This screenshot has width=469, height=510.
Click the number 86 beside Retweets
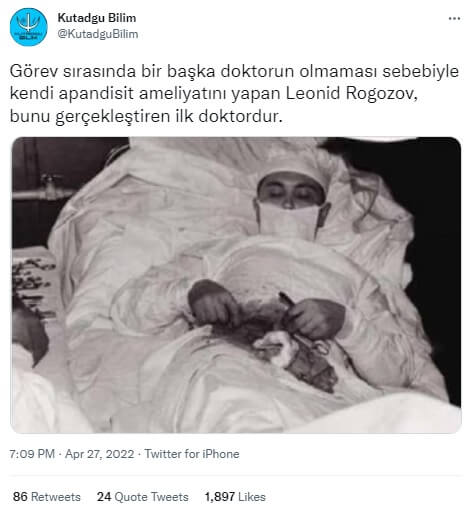click(x=20, y=497)
